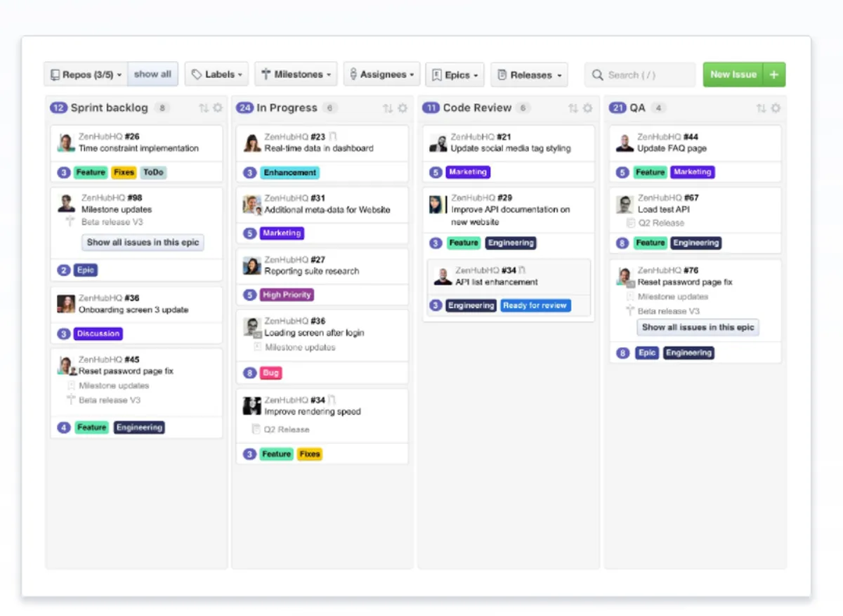Click the Marketing label on Update FAQ page
The height and width of the screenshot is (616, 843).
693,172
